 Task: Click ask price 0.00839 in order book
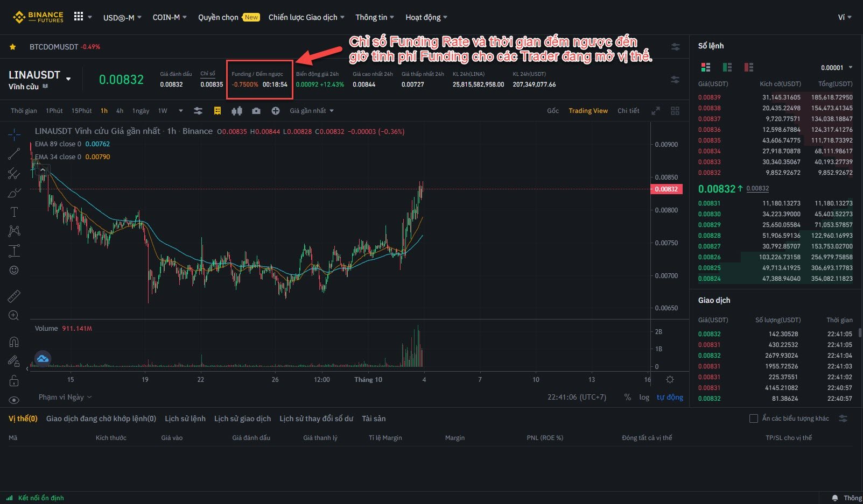pyautogui.click(x=710, y=97)
